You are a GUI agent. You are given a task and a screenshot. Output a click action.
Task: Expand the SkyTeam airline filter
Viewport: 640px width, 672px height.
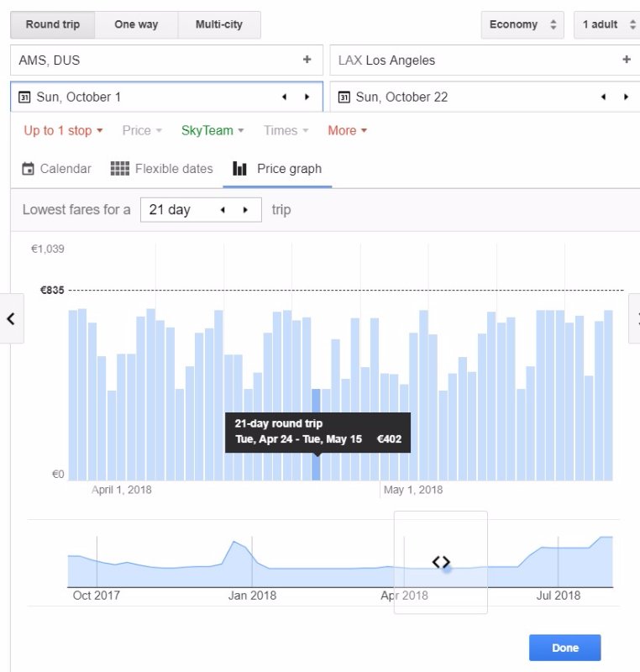tap(212, 130)
